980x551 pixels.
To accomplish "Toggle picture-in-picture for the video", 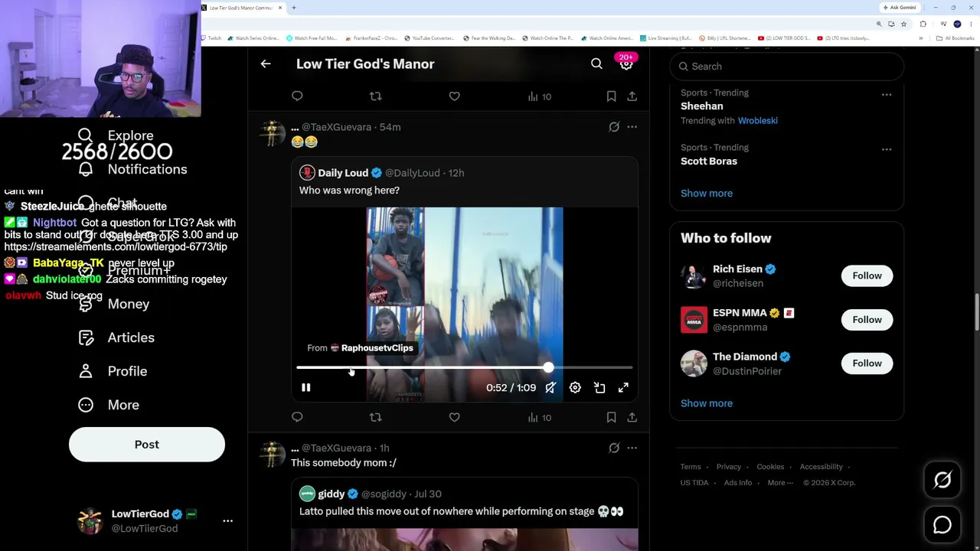I will pos(599,388).
